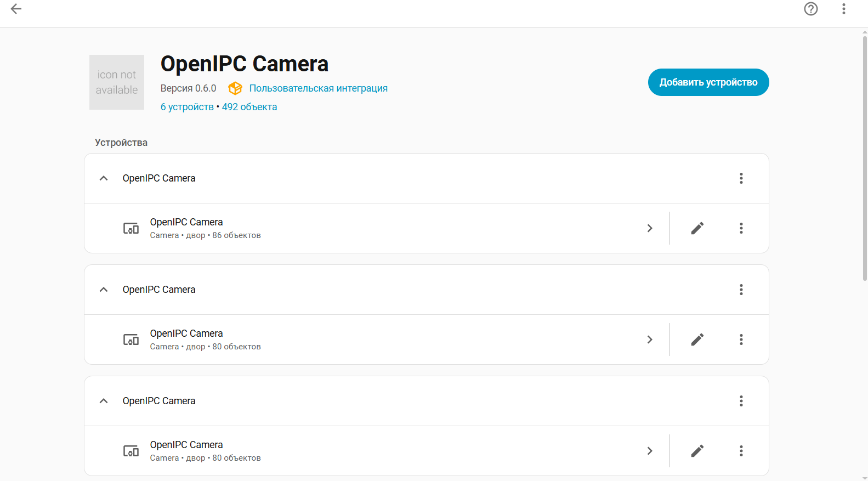Click the Добавить устройство button

708,82
